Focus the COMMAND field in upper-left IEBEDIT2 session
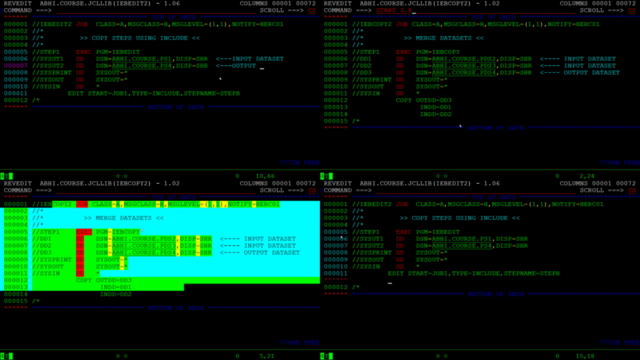This screenshot has height=360, width=640. 156,11
